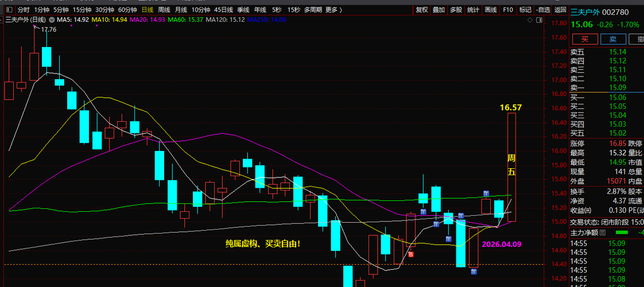Select the 1分钟 period tab
The width and height of the screenshot is (644, 287).
click(x=41, y=10)
